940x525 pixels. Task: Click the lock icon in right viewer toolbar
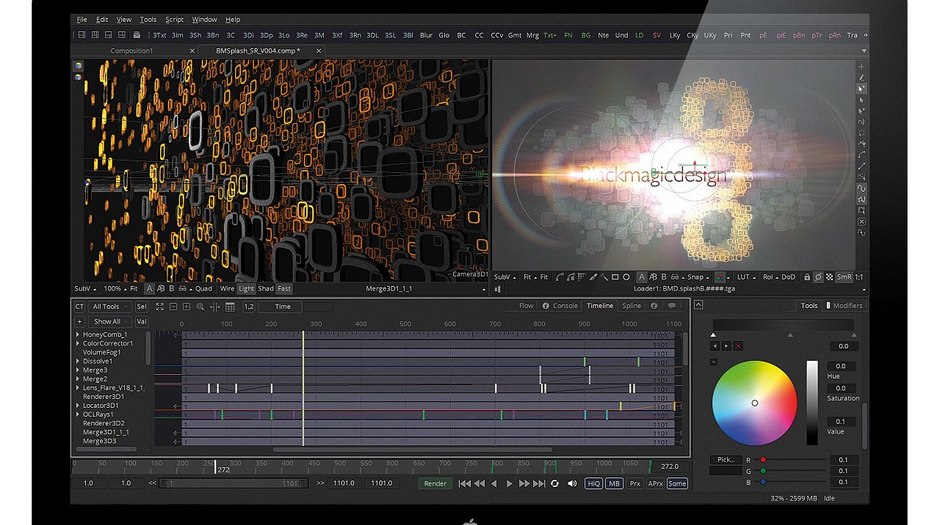807,277
